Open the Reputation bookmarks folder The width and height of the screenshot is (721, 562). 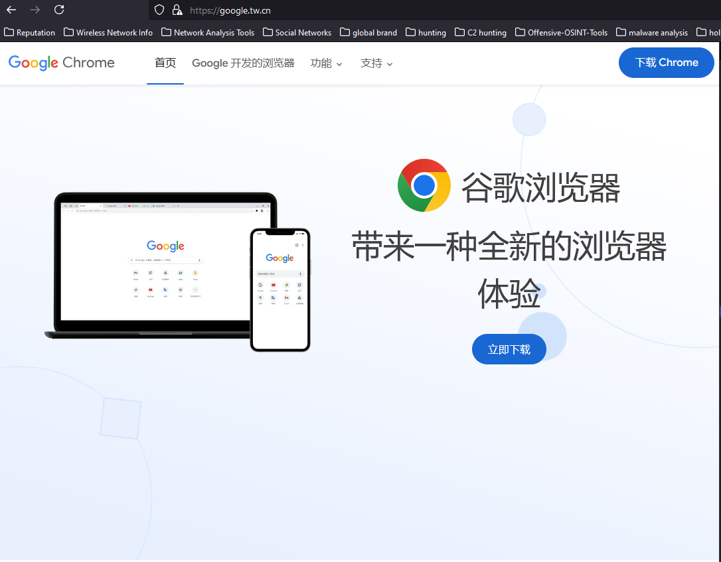coord(30,33)
